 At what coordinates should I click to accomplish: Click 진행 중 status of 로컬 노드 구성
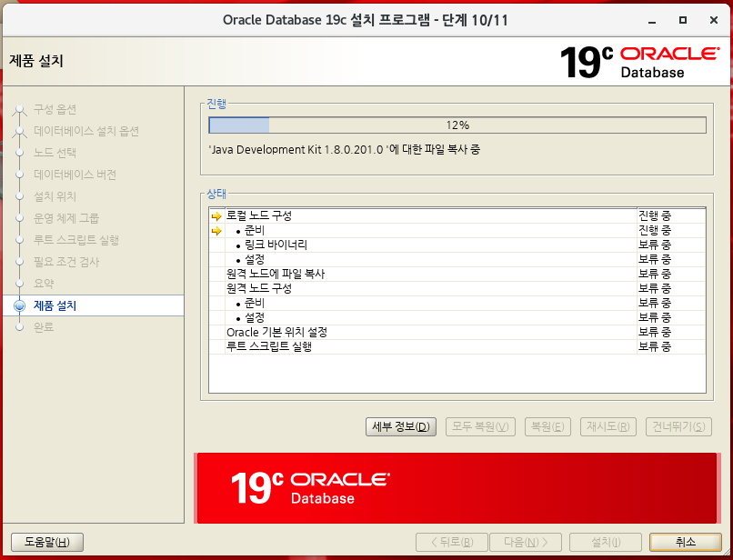pyautogui.click(x=655, y=216)
